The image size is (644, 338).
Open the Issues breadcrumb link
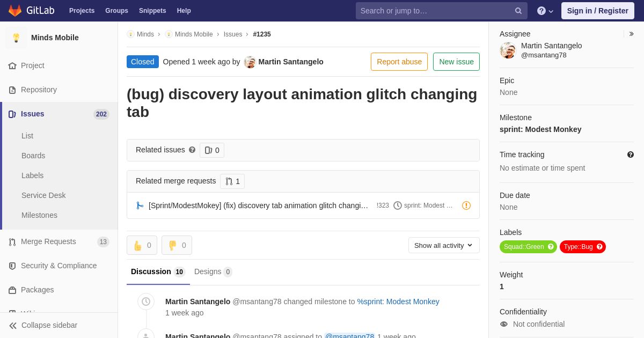click(x=233, y=34)
